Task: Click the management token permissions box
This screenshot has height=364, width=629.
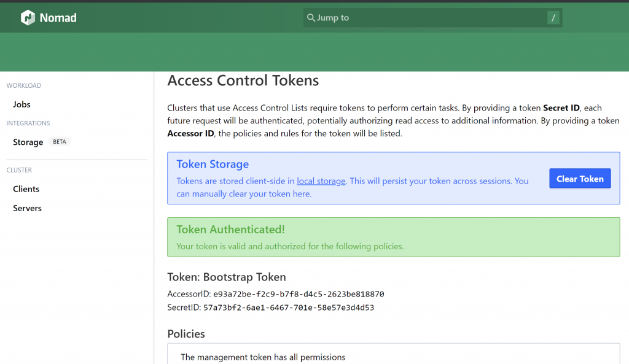Action: (393, 357)
